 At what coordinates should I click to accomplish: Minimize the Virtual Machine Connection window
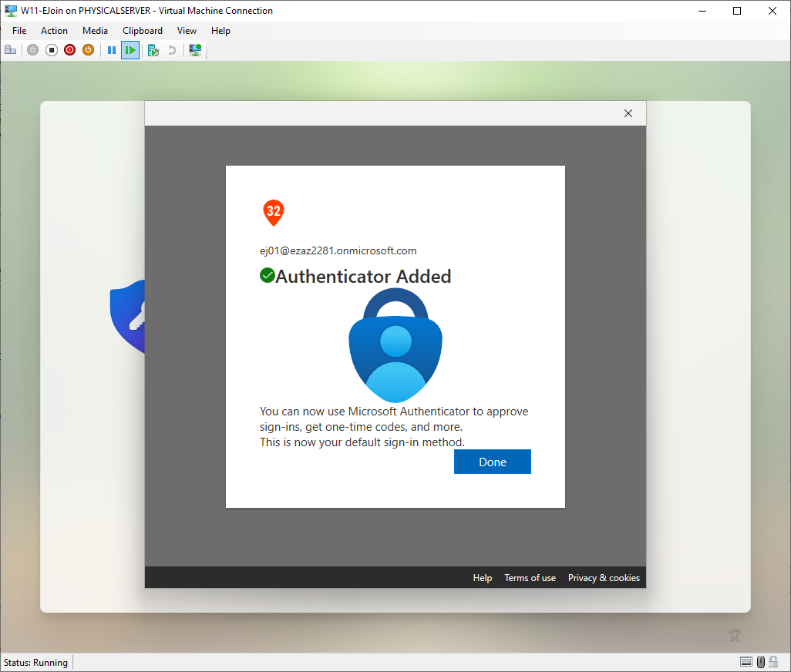point(702,11)
